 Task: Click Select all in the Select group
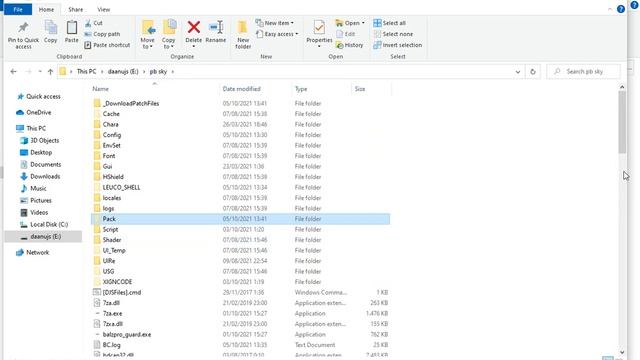(x=389, y=23)
